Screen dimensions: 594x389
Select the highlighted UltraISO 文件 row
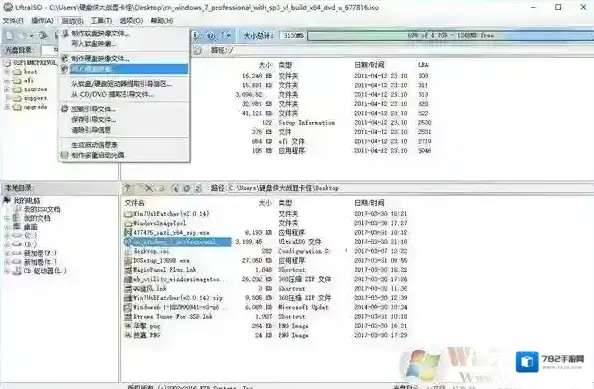[266, 242]
